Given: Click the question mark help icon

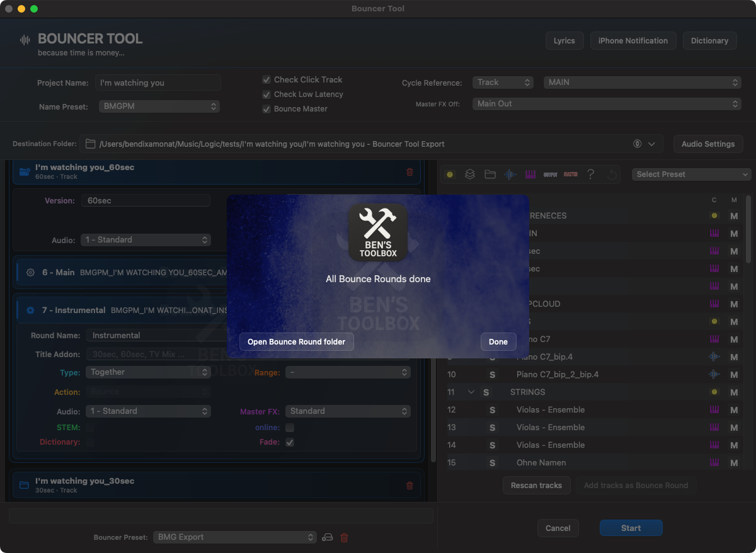Looking at the screenshot, I should pyautogui.click(x=590, y=174).
